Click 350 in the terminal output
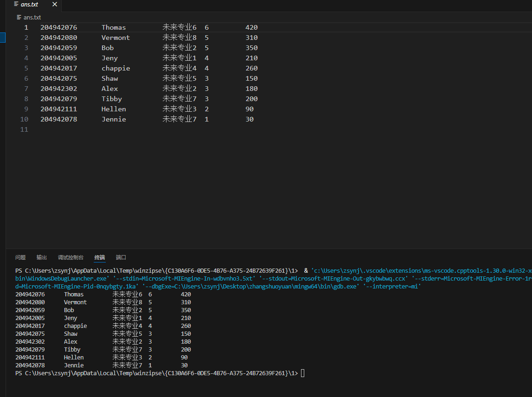The width and height of the screenshot is (532, 397). pyautogui.click(x=186, y=310)
